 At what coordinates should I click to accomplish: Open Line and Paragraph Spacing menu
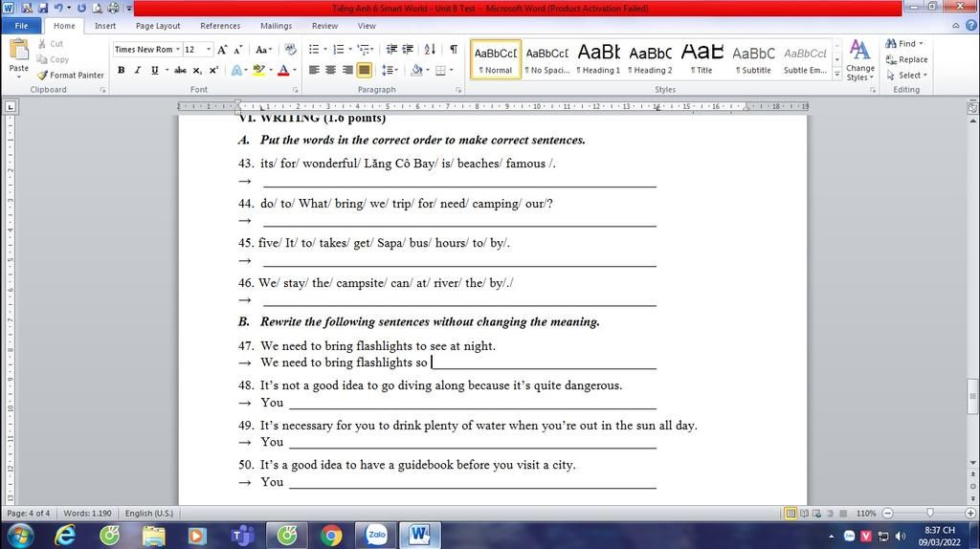click(390, 70)
